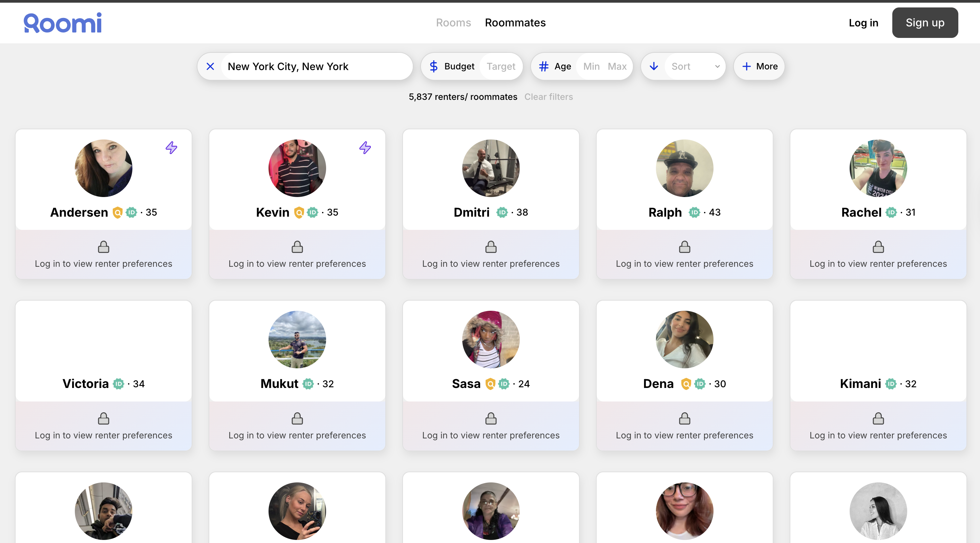
Task: Open Ralph's profile photo
Action: click(684, 168)
